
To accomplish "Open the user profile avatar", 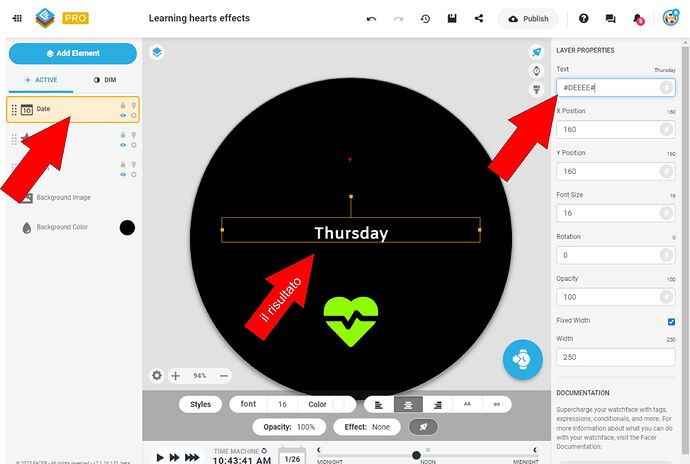I will pyautogui.click(x=671, y=18).
